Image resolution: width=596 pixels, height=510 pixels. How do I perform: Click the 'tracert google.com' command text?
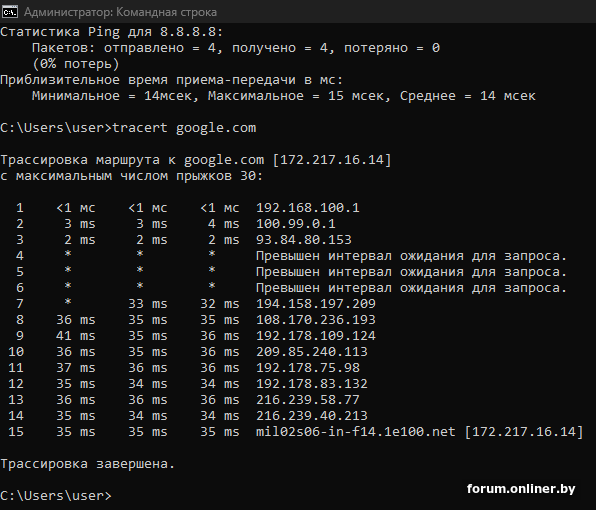pyautogui.click(x=184, y=128)
